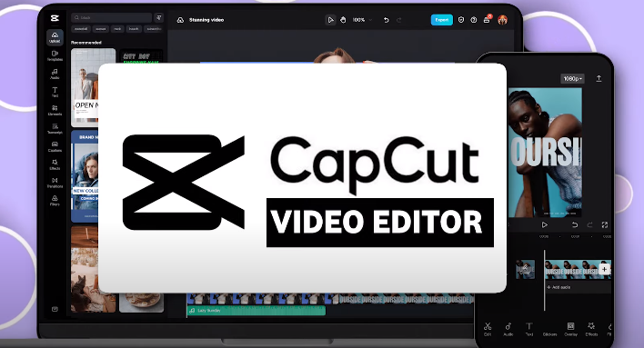Tap the Text tool on phone toolbar

[529, 329]
